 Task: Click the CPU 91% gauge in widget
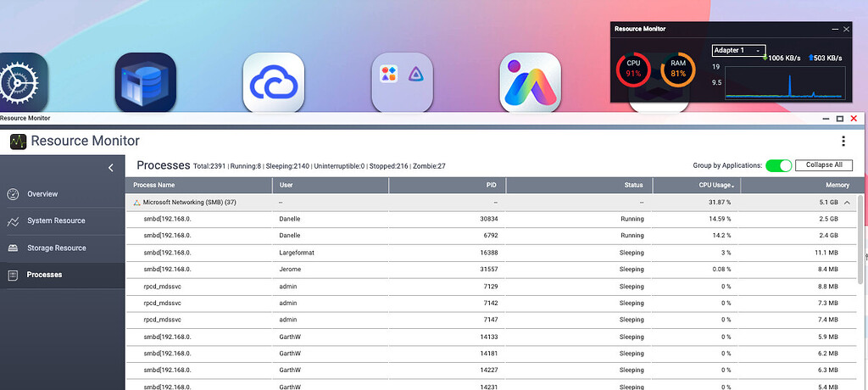coord(633,68)
